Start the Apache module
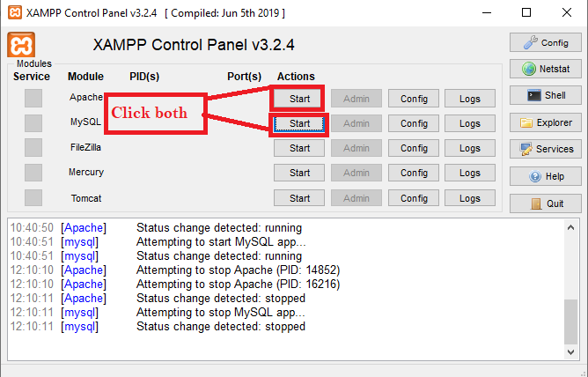This screenshot has height=377, width=588. pyautogui.click(x=299, y=99)
